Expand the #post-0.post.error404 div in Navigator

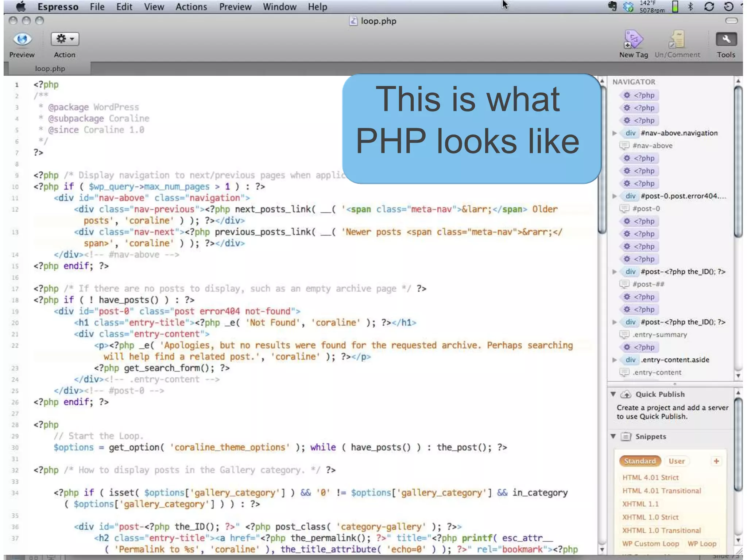pos(615,196)
